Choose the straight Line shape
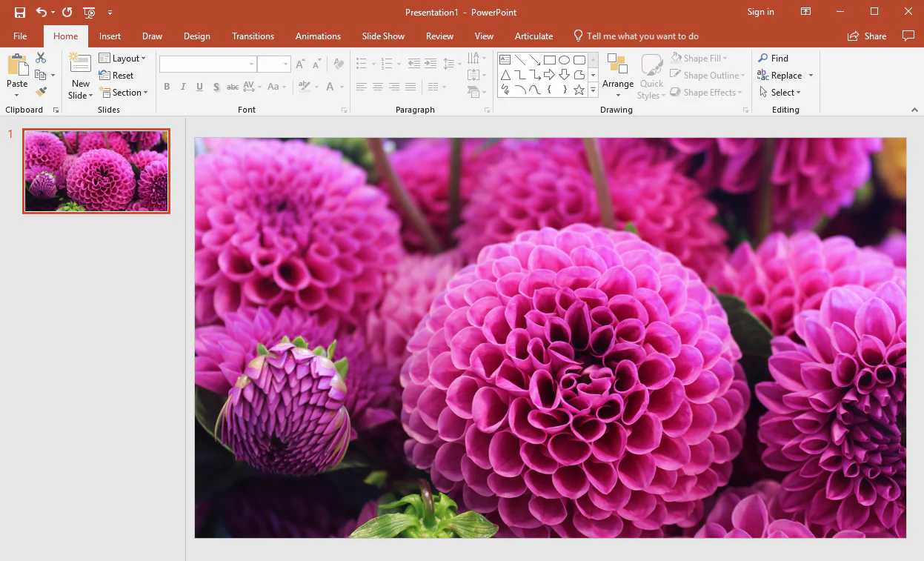This screenshot has height=561, width=924. [x=520, y=60]
